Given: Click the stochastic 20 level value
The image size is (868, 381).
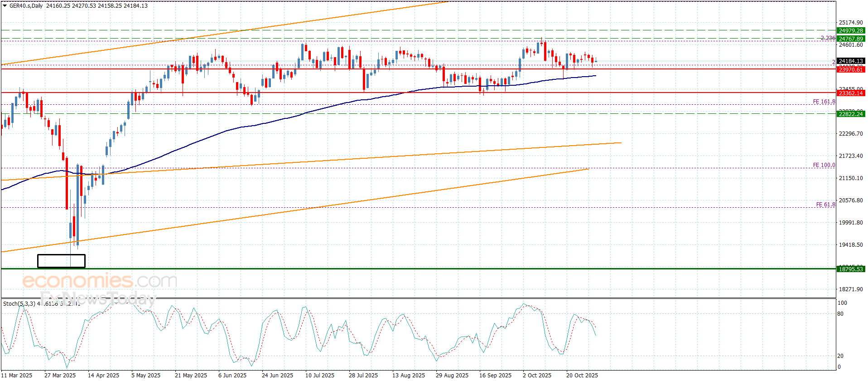Looking at the screenshot, I should 840,356.
